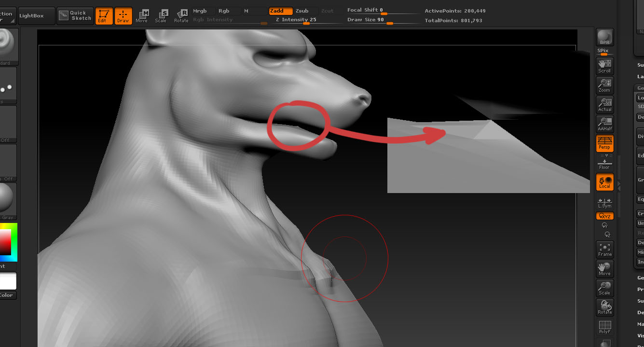
Task: Toggle Persp perspective view
Action: point(604,143)
